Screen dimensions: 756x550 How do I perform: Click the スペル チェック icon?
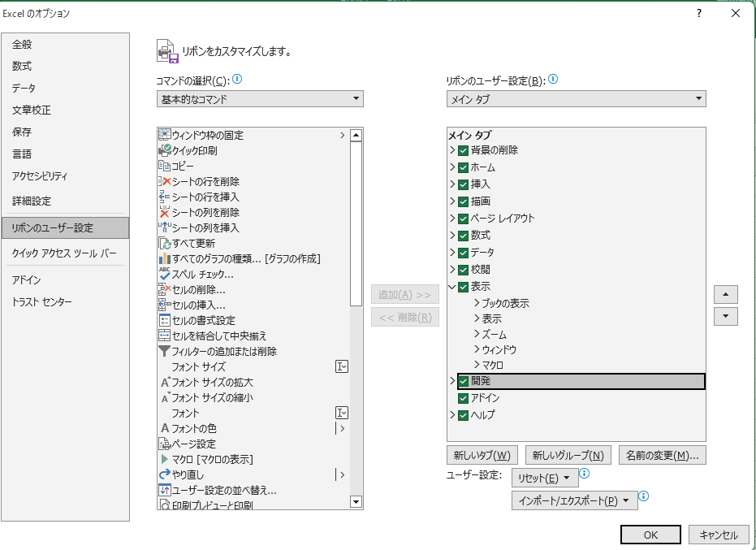click(164, 274)
